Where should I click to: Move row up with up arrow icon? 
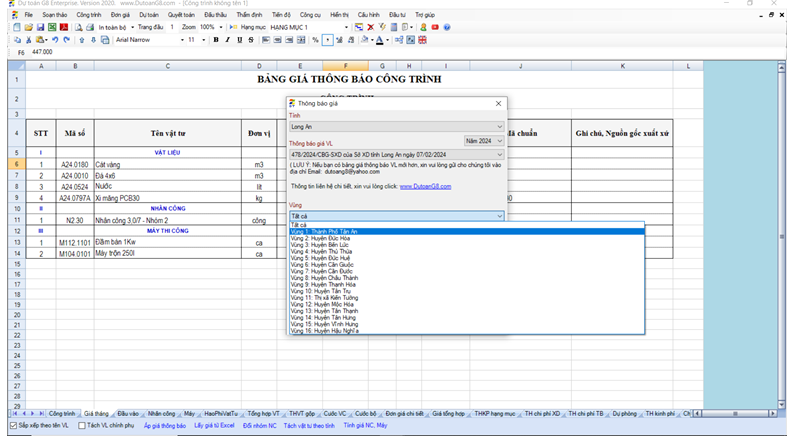82,40
